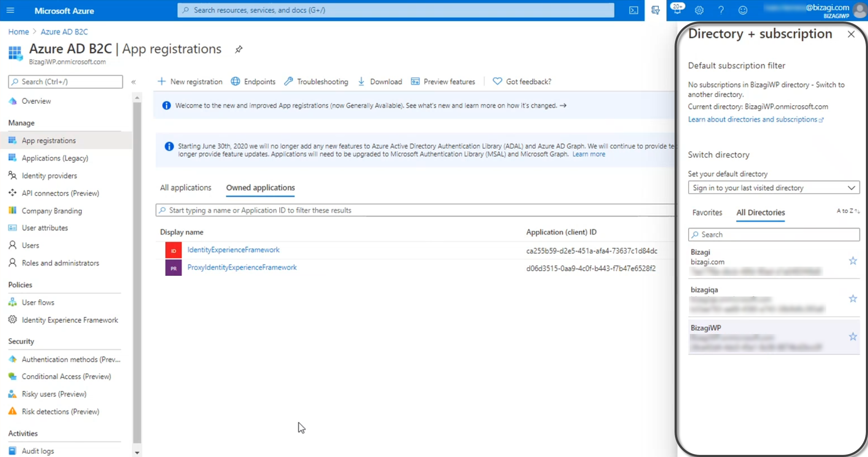
Task: Collapse the left navigation menu chevron
Action: click(x=134, y=82)
